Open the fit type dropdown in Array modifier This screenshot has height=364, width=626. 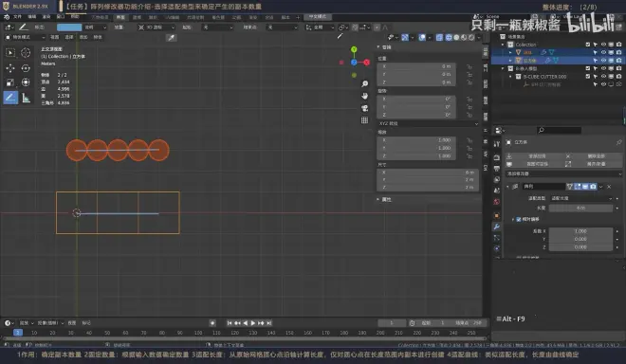[x=581, y=198]
